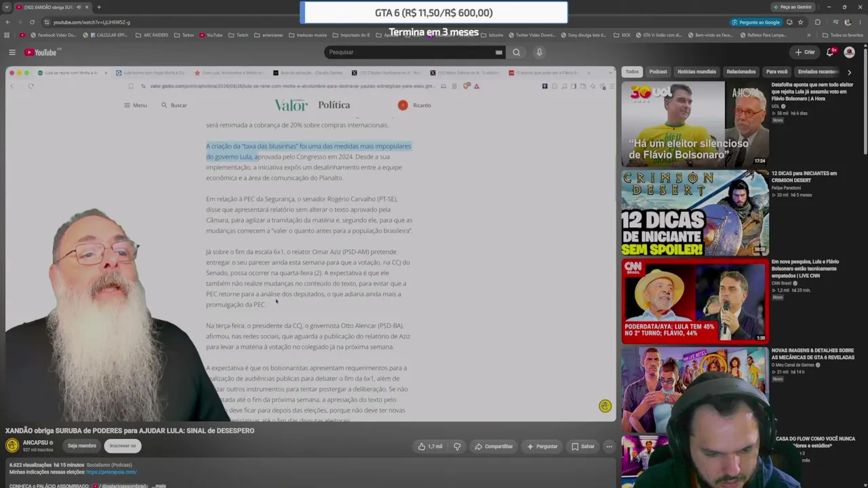Viewport: 868px width, 488px height.
Task: Click the "Compartilhar" share button
Action: pyautogui.click(x=494, y=446)
